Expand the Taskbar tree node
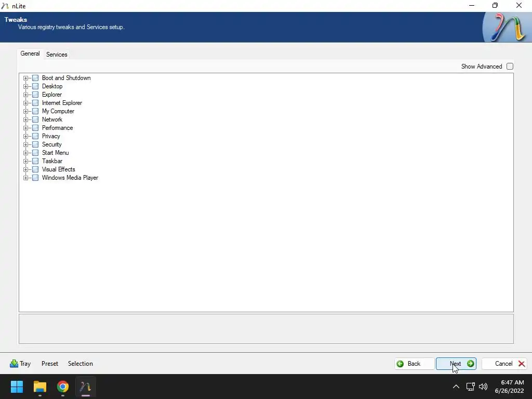Screen dimensions: 532x399 (25, 161)
